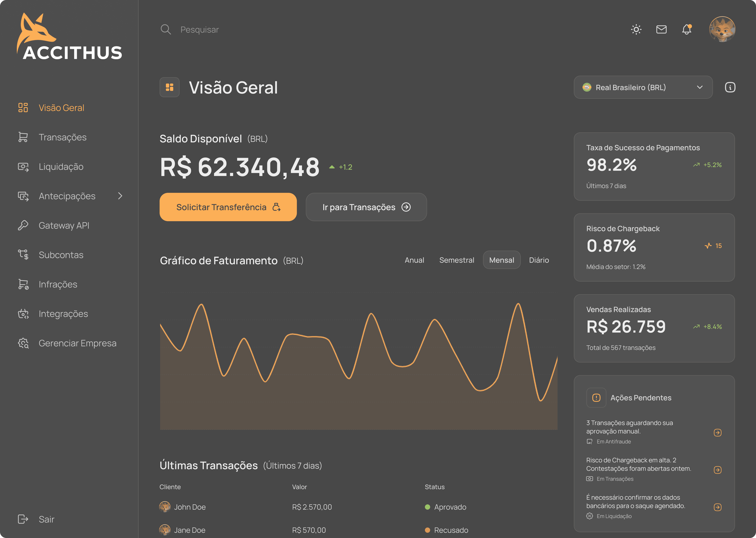756x538 pixels.
Task: Open arrow for pending antifraud transactions
Action: click(717, 433)
